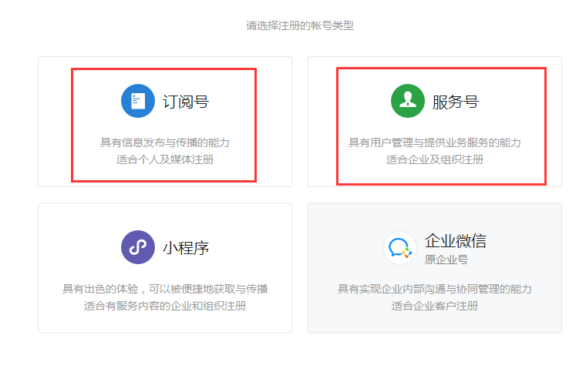This screenshot has height=392, width=586.
Task: Click 适合企业及组织注册 text
Action: [x=435, y=159]
